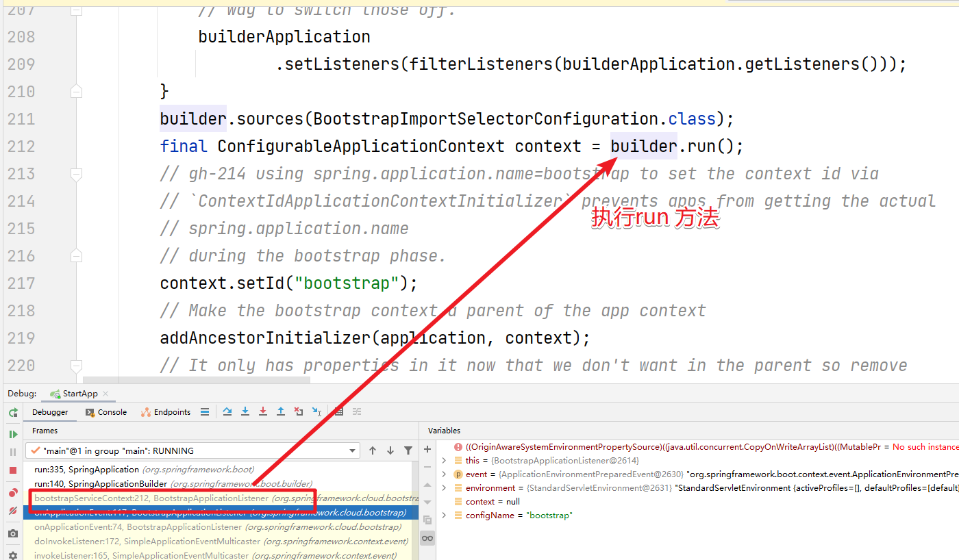Image resolution: width=959 pixels, height=560 pixels.
Task: Resume program execution
Action: click(x=12, y=433)
